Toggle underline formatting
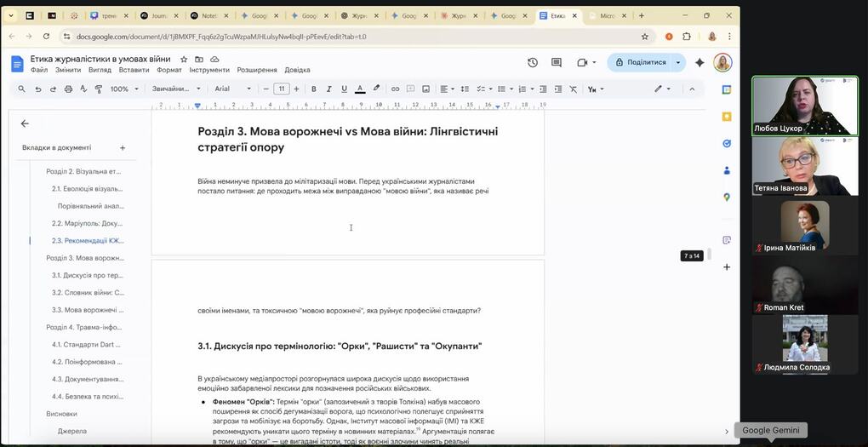Image resolution: width=868 pixels, height=447 pixels. tap(344, 89)
